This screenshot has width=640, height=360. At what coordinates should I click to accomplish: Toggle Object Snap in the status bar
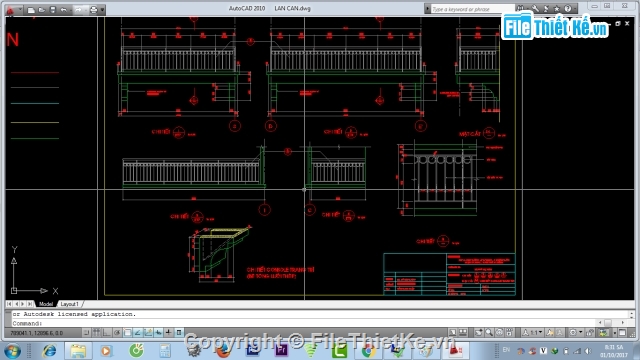(x=127, y=333)
